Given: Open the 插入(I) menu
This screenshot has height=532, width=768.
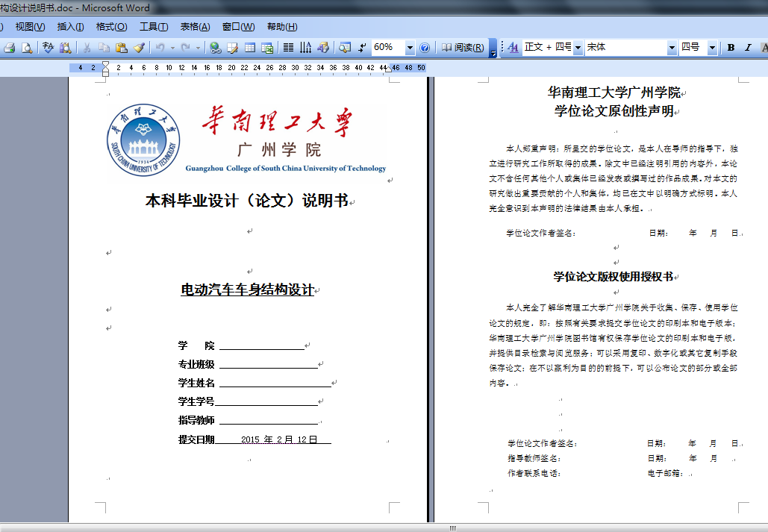Looking at the screenshot, I should tap(70, 26).
